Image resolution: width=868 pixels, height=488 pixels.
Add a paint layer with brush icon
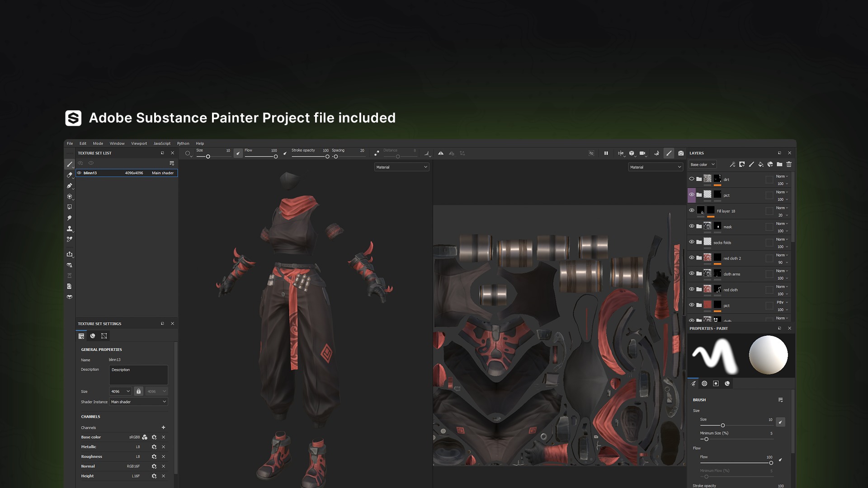pyautogui.click(x=751, y=164)
